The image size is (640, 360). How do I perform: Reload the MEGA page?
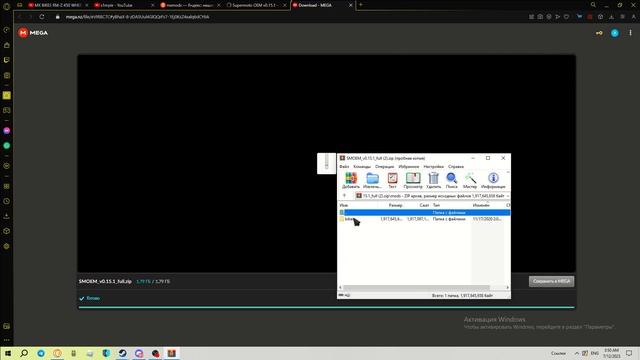point(42,17)
